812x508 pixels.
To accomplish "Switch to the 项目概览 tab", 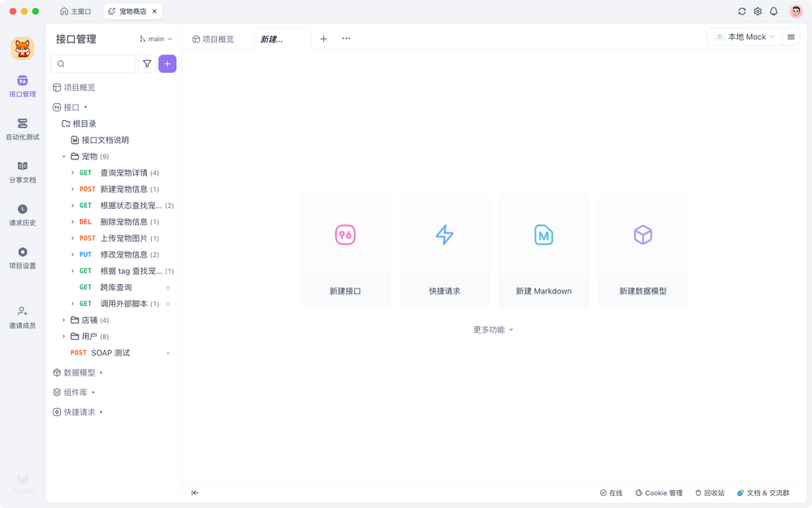I will [x=214, y=37].
